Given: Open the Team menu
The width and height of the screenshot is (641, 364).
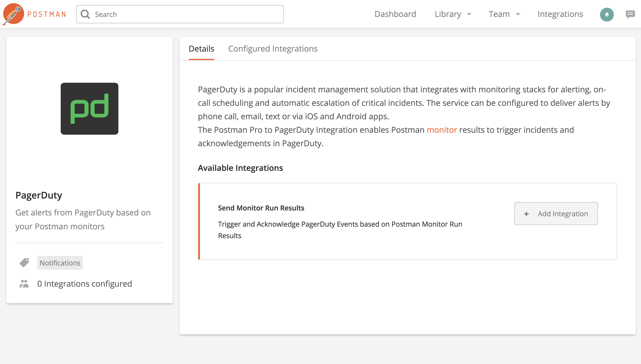Looking at the screenshot, I should (499, 14).
